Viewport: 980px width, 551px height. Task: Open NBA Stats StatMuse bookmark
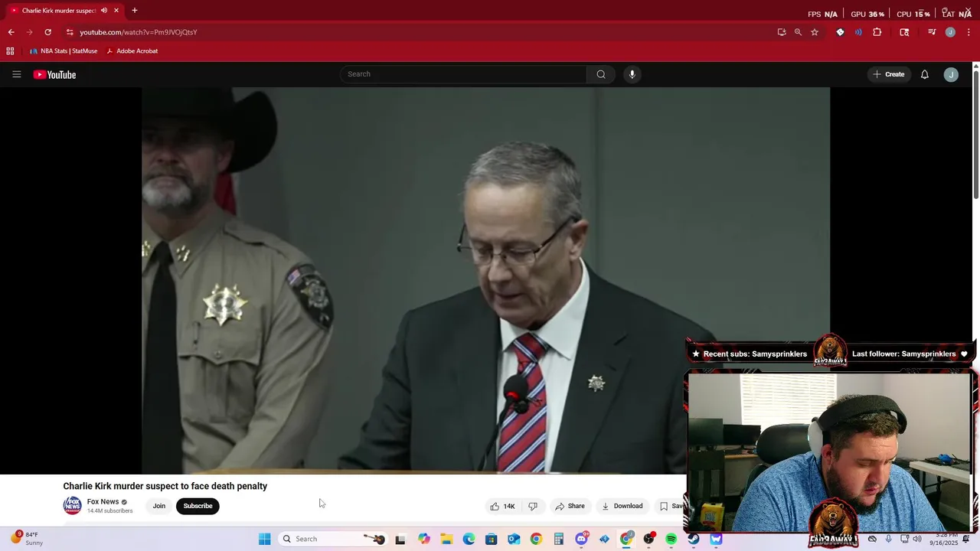pyautogui.click(x=64, y=51)
